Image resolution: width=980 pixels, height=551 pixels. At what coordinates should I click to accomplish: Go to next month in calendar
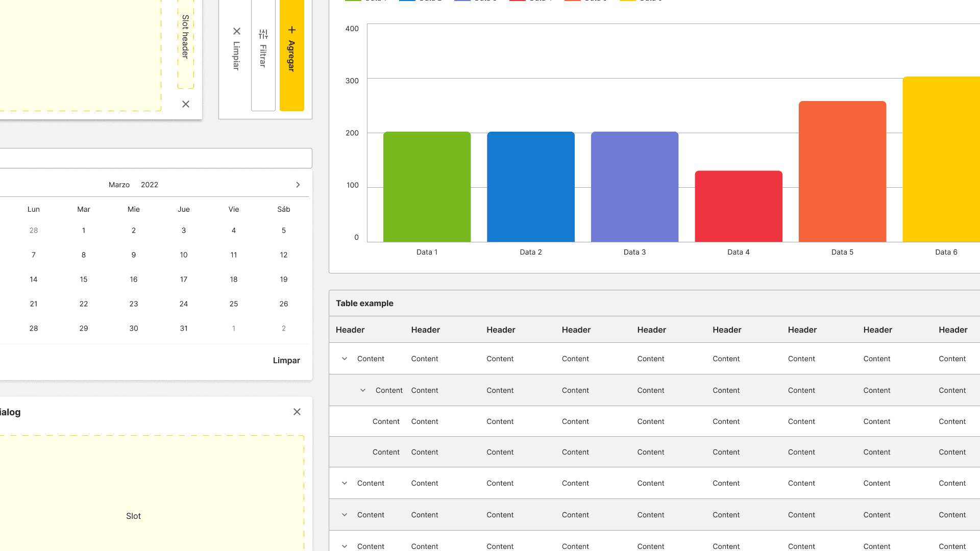click(298, 185)
